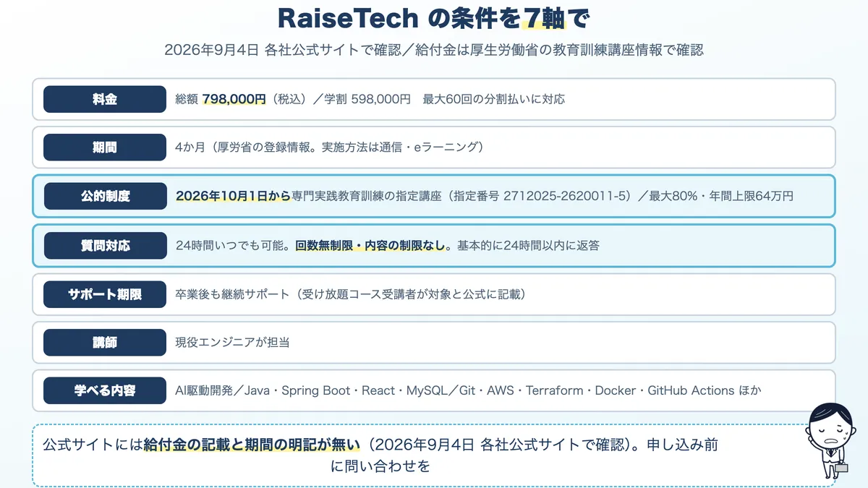Click the 学べる内容 label badge
This screenshot has height=488, width=868.
tap(105, 390)
